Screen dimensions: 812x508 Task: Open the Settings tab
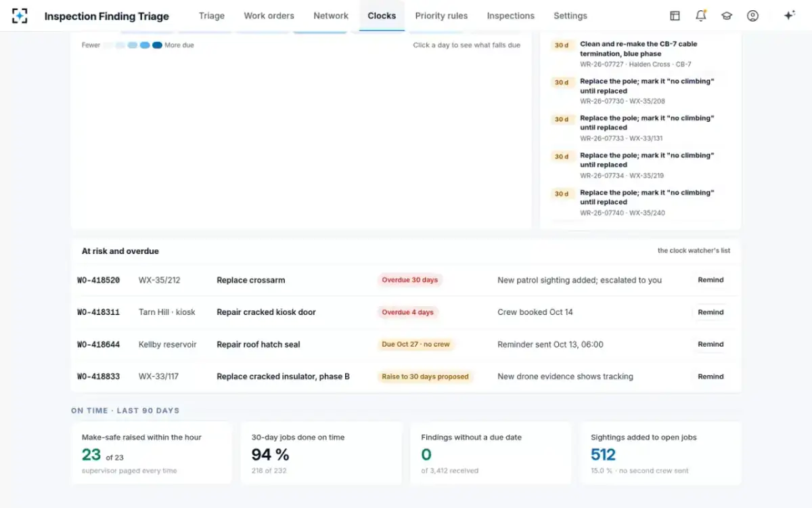click(x=570, y=16)
